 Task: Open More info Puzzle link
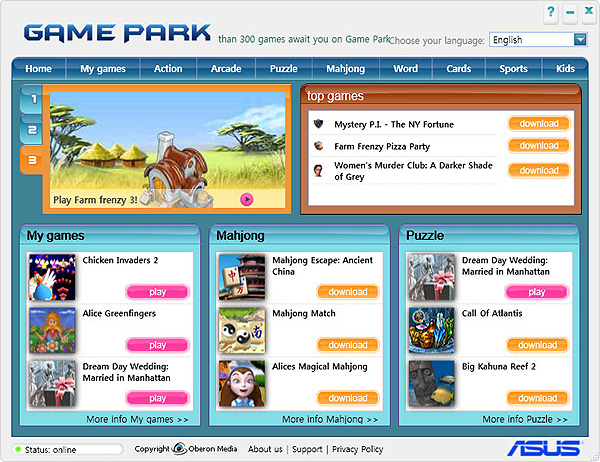(x=525, y=420)
